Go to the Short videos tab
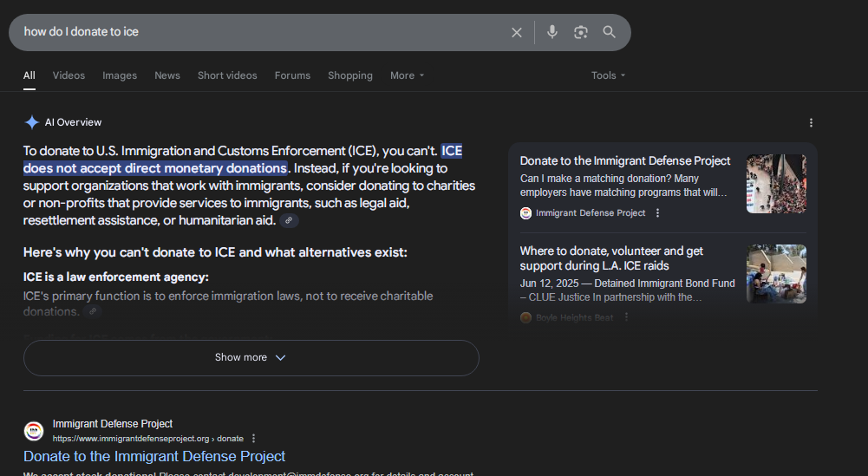 click(227, 75)
